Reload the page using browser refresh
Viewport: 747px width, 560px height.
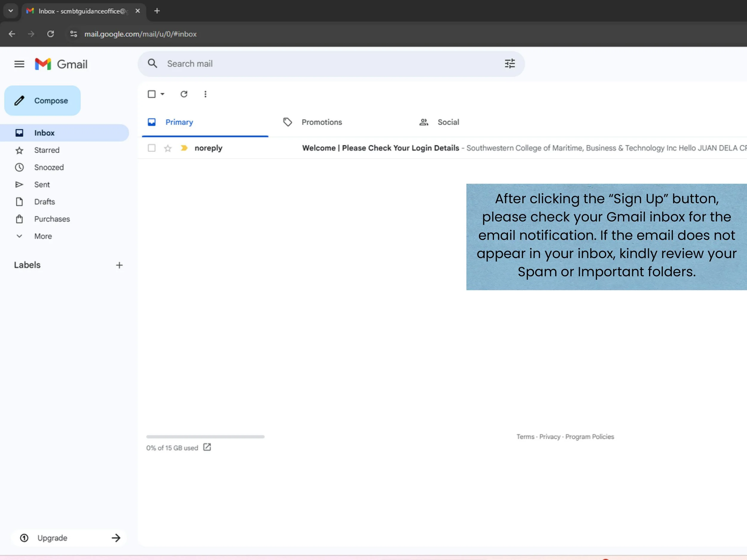coord(51,34)
